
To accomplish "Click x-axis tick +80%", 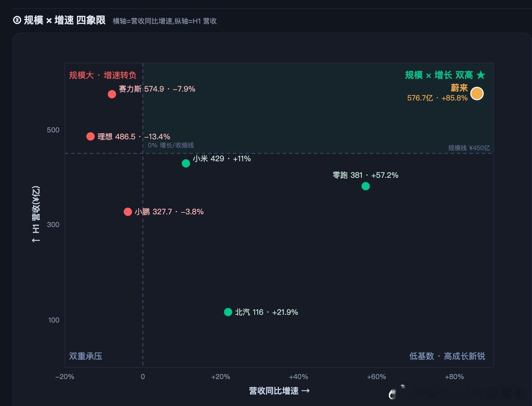I will tap(454, 377).
